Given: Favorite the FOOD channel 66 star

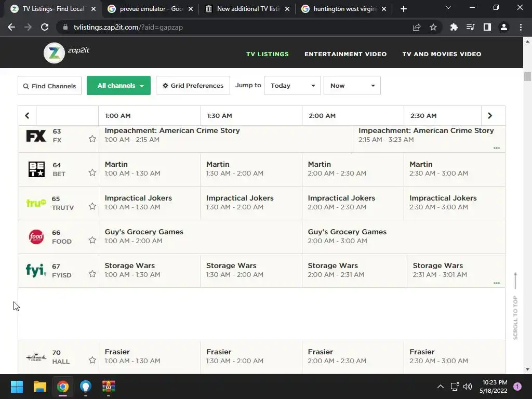Looking at the screenshot, I should tap(92, 240).
